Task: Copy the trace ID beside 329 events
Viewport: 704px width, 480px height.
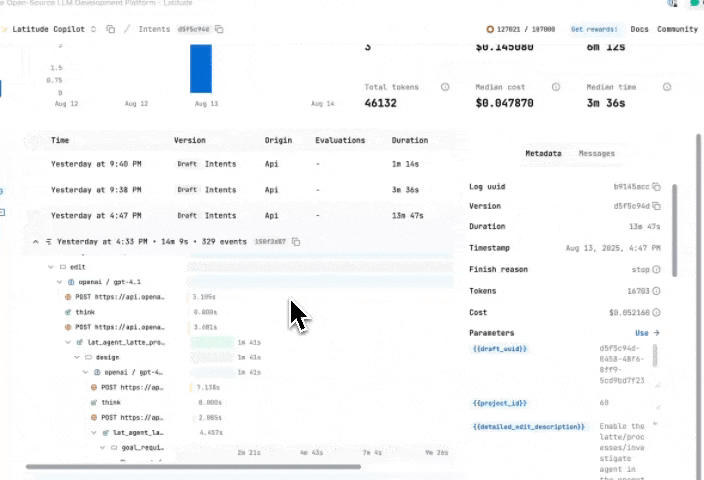Action: pyautogui.click(x=296, y=242)
